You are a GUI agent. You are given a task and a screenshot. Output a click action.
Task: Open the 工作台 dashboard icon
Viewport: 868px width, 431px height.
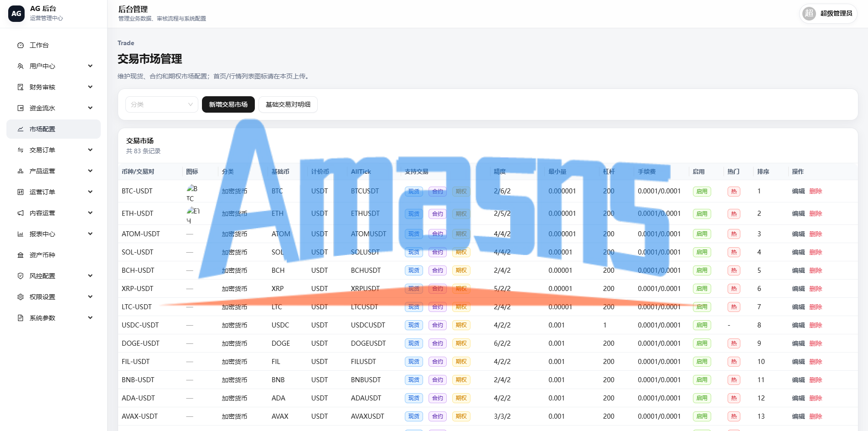coord(21,45)
